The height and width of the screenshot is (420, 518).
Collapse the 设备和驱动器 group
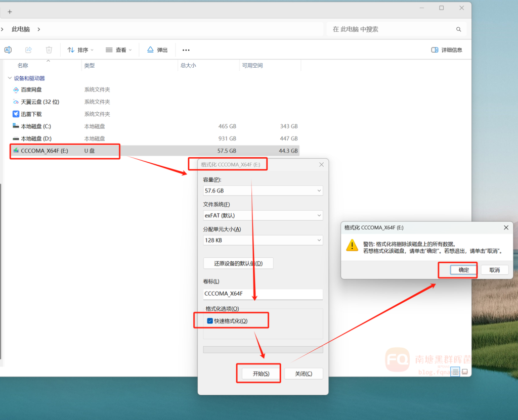[x=10, y=78]
